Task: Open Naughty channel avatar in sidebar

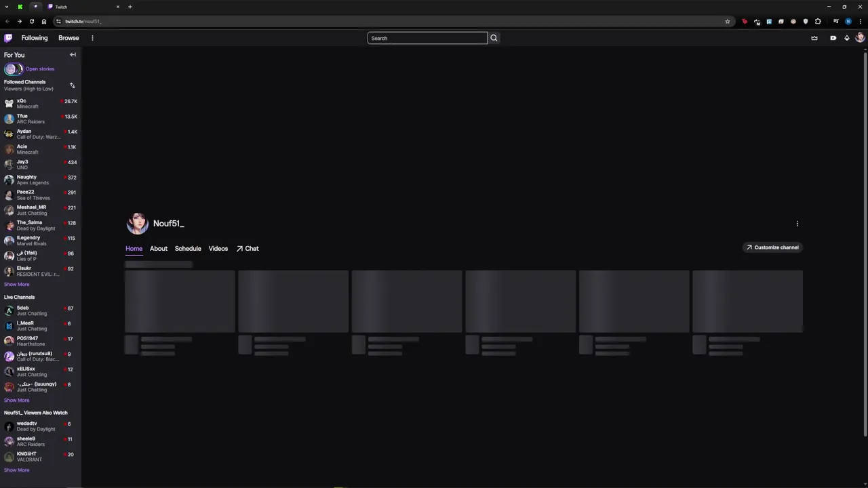Action: click(9, 180)
